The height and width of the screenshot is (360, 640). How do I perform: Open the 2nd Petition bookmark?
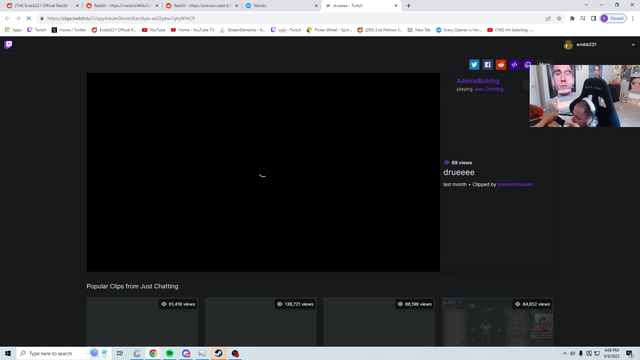coord(379,30)
